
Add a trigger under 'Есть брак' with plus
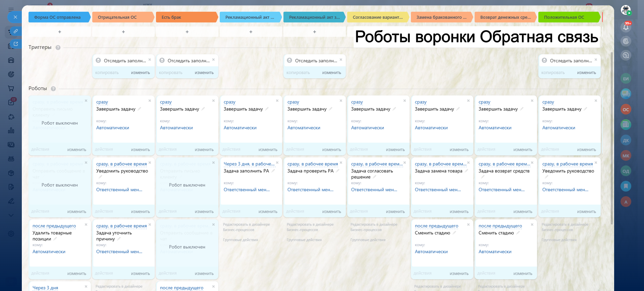click(x=187, y=32)
